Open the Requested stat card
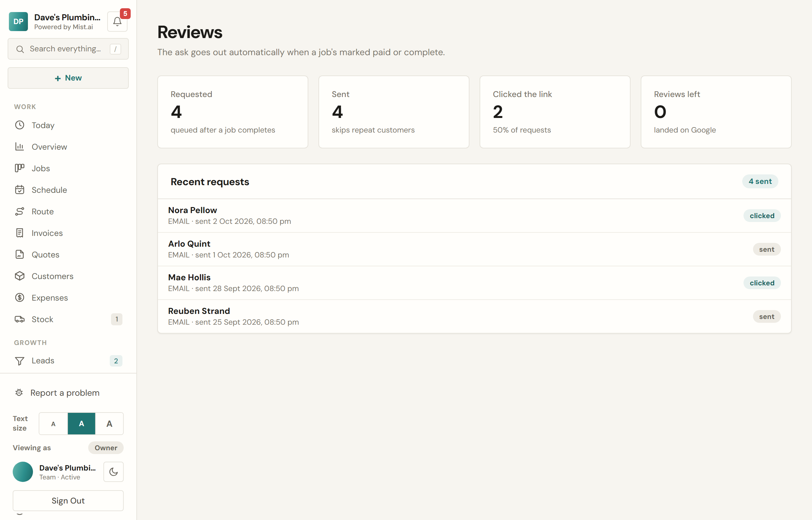 click(233, 112)
